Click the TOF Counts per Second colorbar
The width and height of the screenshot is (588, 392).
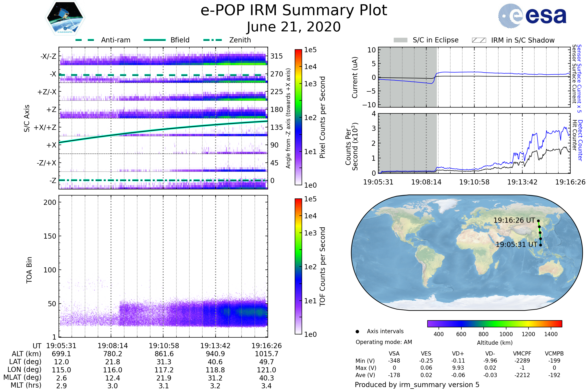click(x=298, y=266)
